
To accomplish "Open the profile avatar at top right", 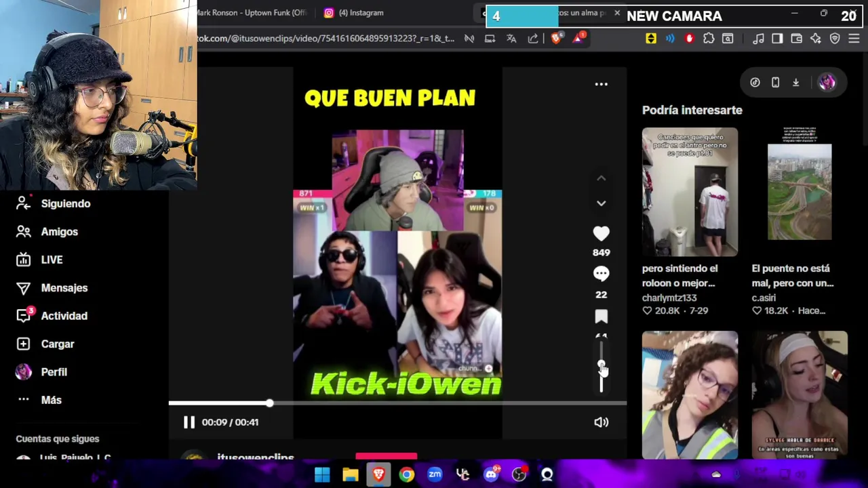I will (827, 82).
